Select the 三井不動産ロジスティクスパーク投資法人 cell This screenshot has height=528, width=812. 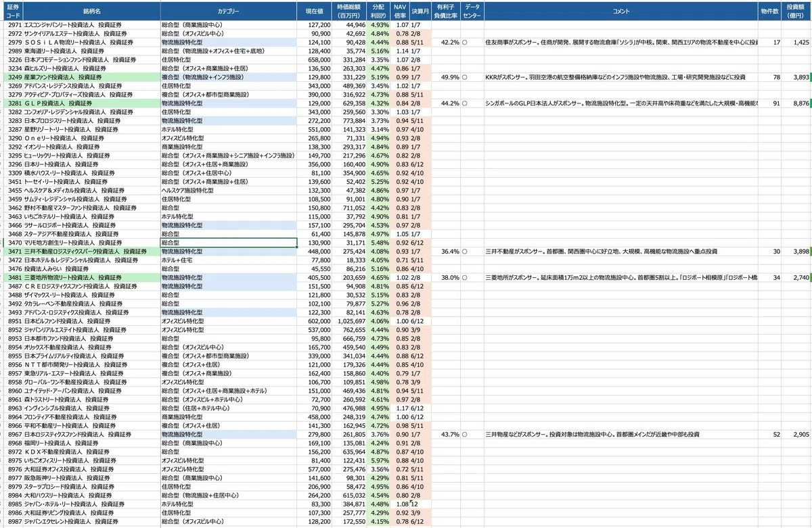92,251
